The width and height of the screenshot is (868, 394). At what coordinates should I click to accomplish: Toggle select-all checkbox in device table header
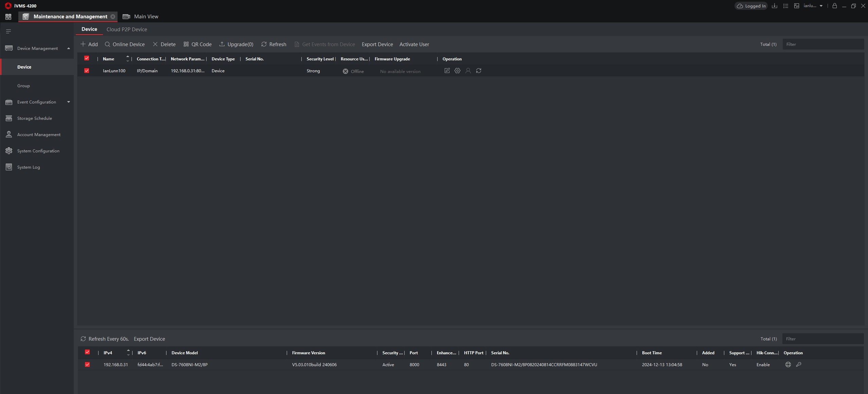pos(87,58)
